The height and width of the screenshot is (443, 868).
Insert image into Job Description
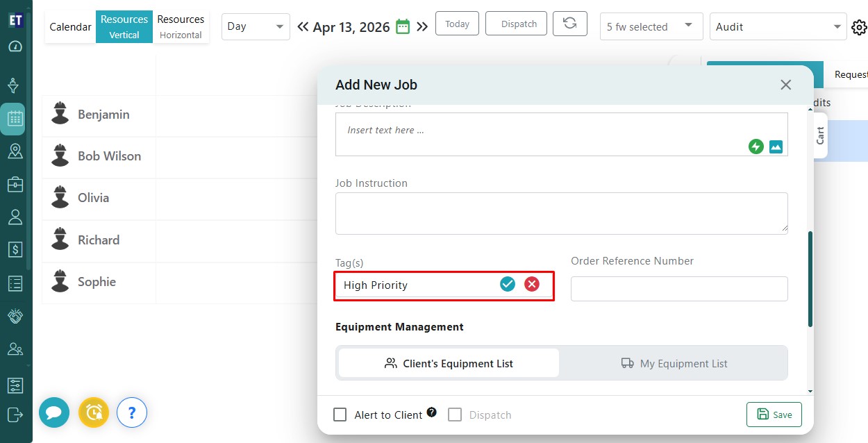[x=776, y=147]
